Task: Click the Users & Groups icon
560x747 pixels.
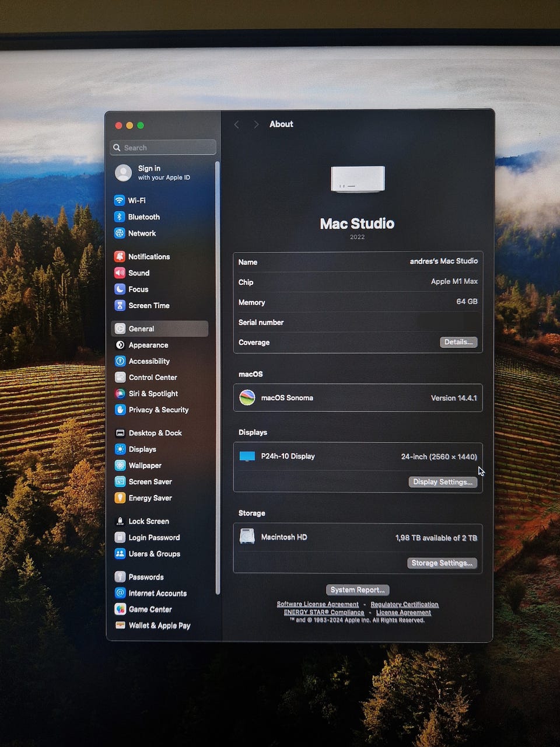Action: click(120, 554)
